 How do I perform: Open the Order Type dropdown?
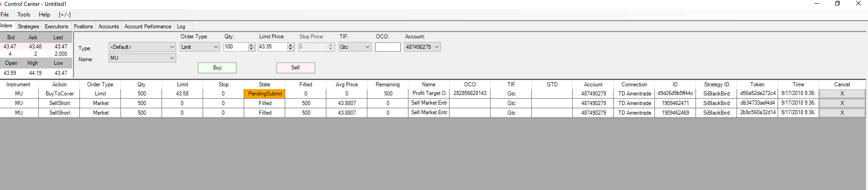click(216, 47)
